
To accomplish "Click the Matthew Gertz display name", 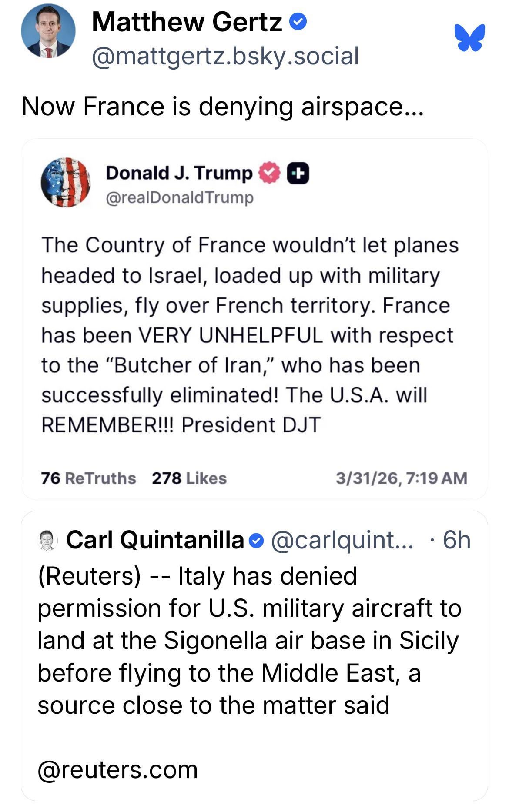I will click(x=187, y=22).
